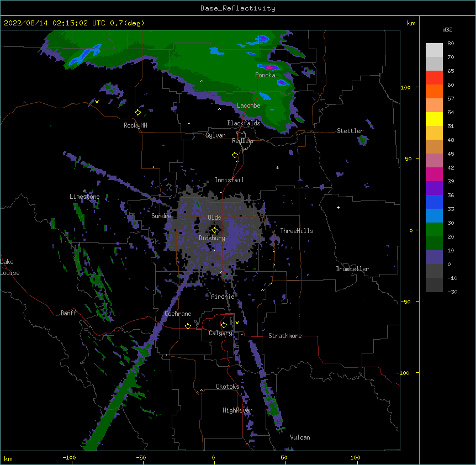Click the green 20-30 dBZ legend swatch
The width and height of the screenshot is (476, 465).
coord(434,230)
